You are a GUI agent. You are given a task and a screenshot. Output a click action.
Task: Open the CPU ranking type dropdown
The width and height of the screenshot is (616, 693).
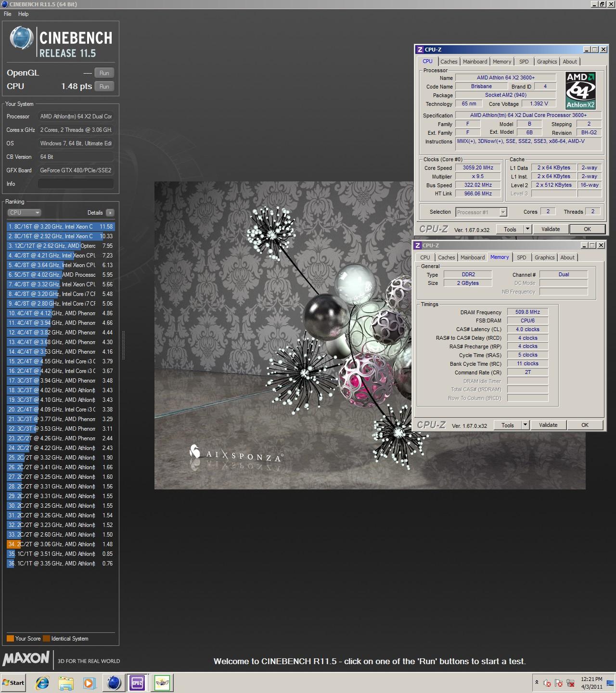click(24, 213)
